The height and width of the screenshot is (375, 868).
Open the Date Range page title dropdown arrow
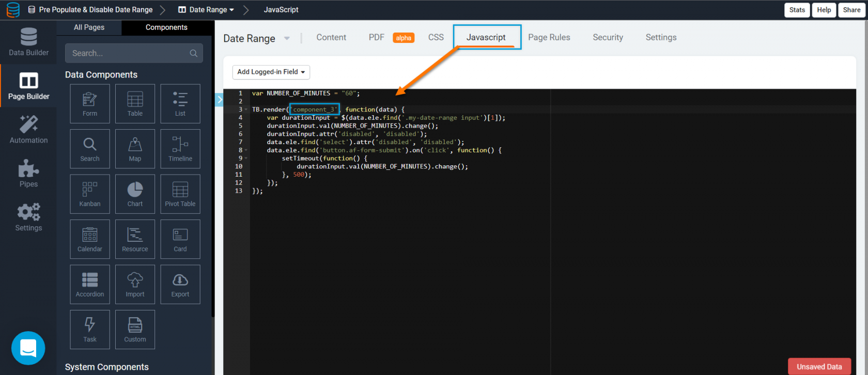pyautogui.click(x=287, y=38)
